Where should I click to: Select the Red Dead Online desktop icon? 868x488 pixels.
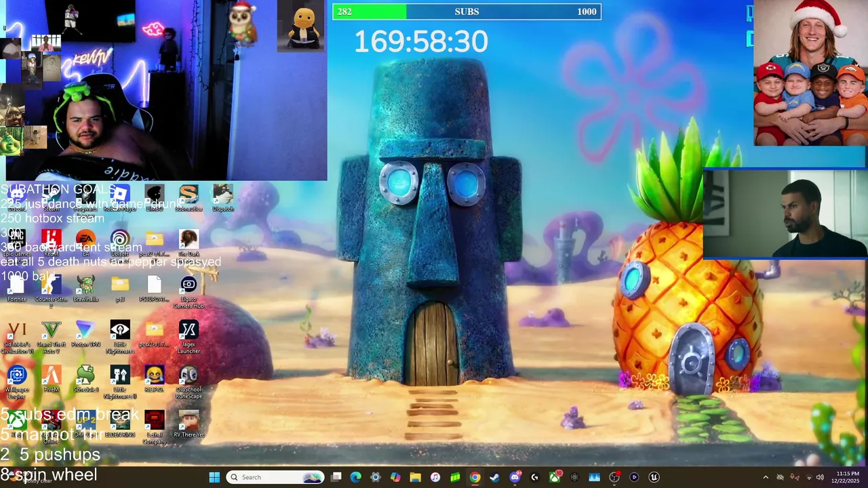click(51, 428)
